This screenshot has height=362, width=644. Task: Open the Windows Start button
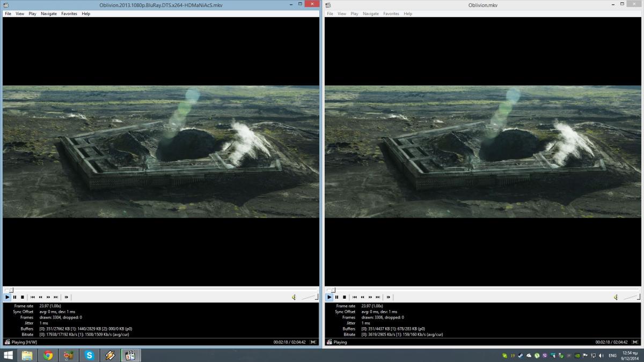(x=8, y=355)
